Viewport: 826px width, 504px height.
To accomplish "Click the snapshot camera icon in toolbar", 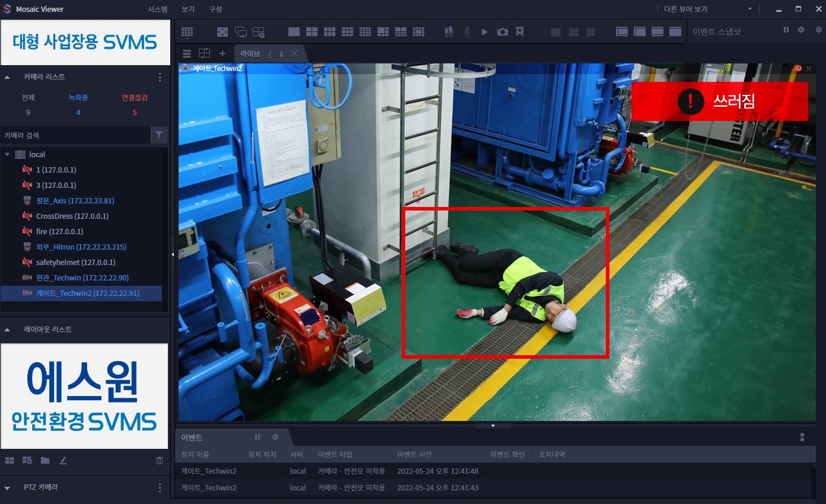I will point(503,32).
